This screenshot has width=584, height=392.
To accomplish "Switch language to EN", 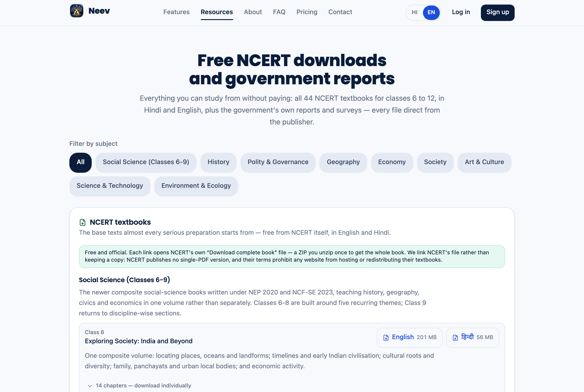I will 431,12.
